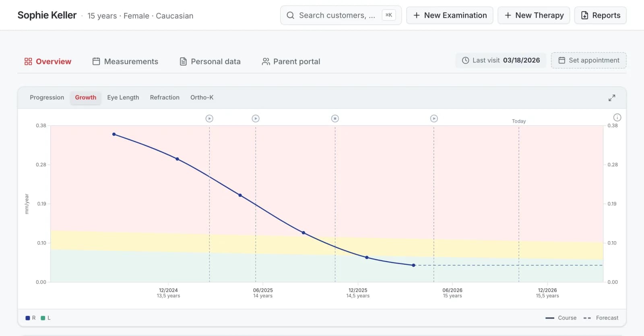Image resolution: width=644 pixels, height=336 pixels.
Task: Open the Measurements section
Action: [125, 61]
